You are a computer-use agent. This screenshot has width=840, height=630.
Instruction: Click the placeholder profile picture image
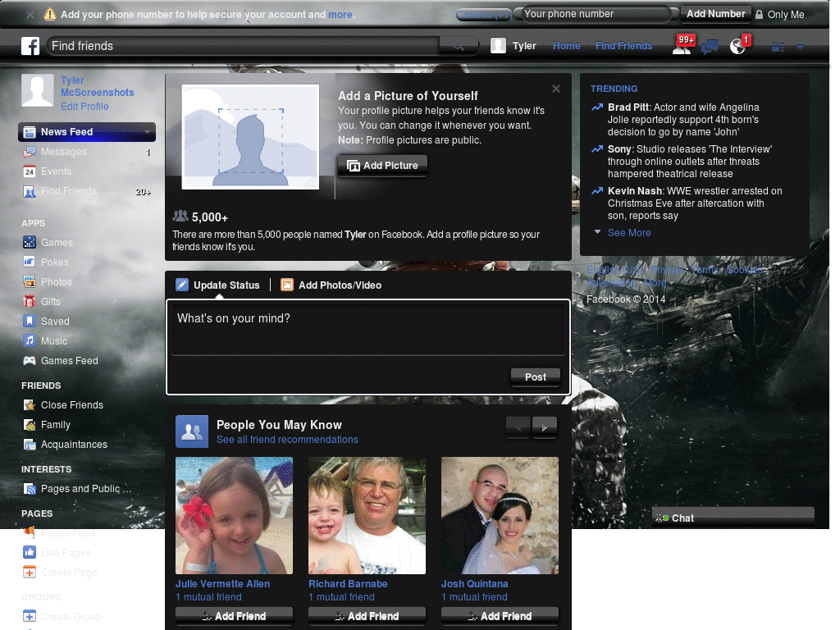click(x=250, y=137)
